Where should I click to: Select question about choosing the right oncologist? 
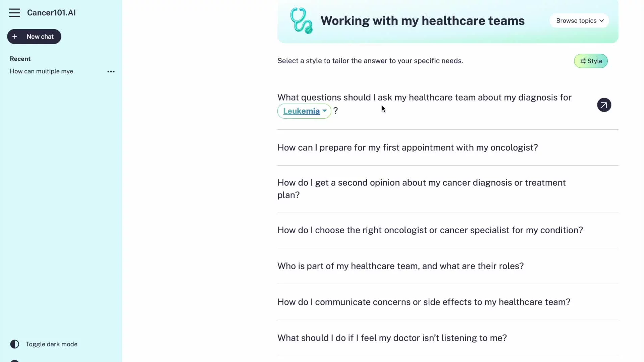430,230
